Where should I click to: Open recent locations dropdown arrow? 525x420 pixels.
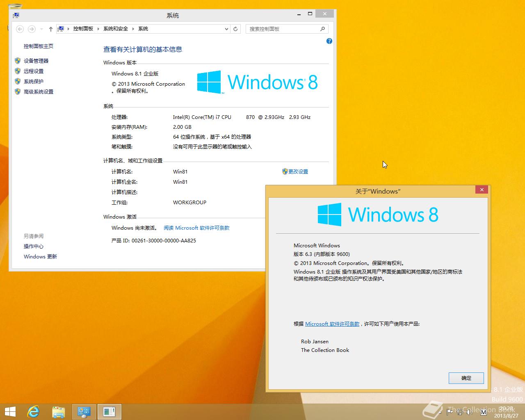click(x=41, y=29)
